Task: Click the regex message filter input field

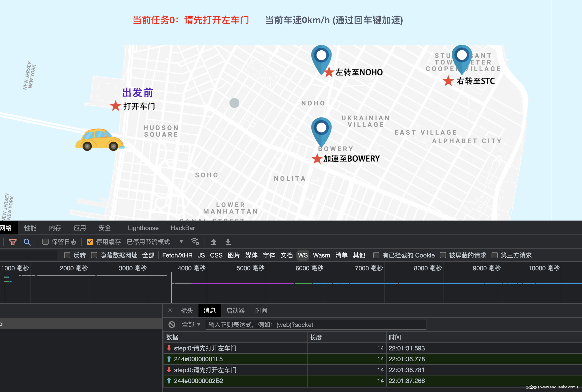Action: [316, 325]
